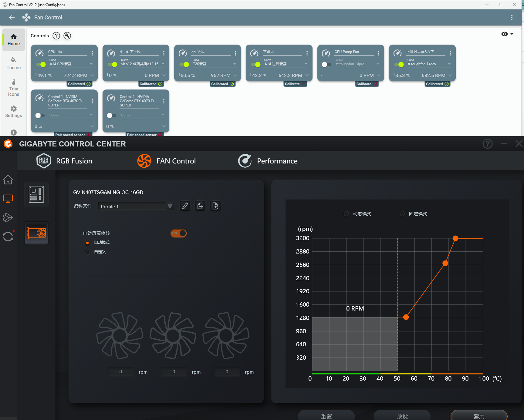
Task: Toggle the 上进风风扇&右下 control switch
Action: point(399,64)
